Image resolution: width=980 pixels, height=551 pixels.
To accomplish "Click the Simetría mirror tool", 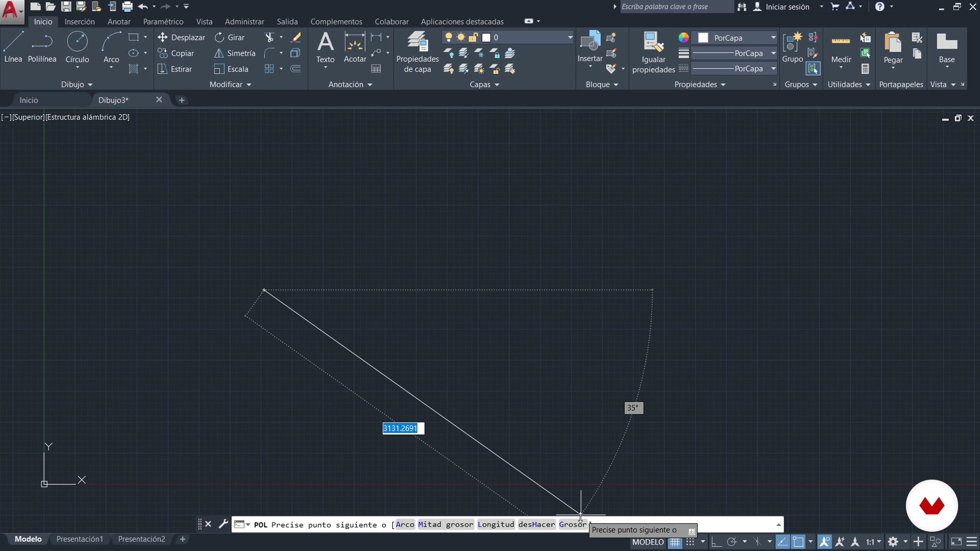I will click(x=235, y=53).
